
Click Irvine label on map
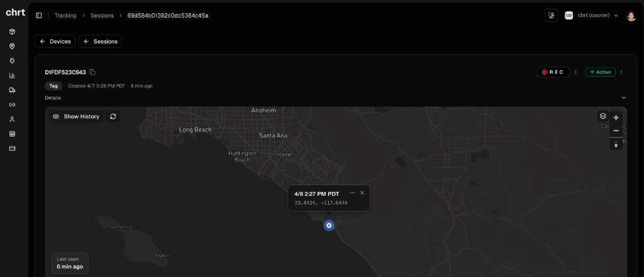coord(285,154)
